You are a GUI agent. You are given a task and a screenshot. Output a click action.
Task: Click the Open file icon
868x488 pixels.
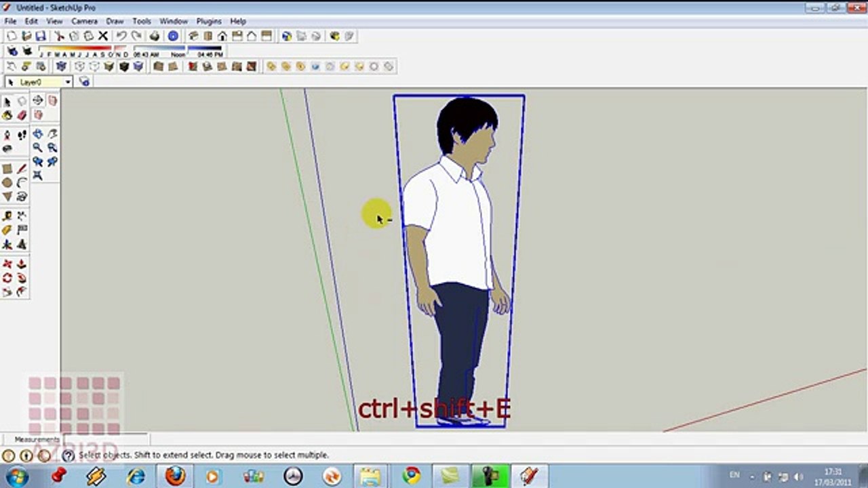(x=26, y=36)
